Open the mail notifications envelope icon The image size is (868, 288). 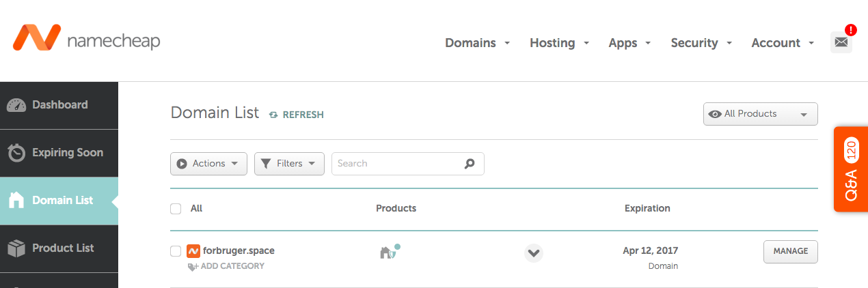841,42
